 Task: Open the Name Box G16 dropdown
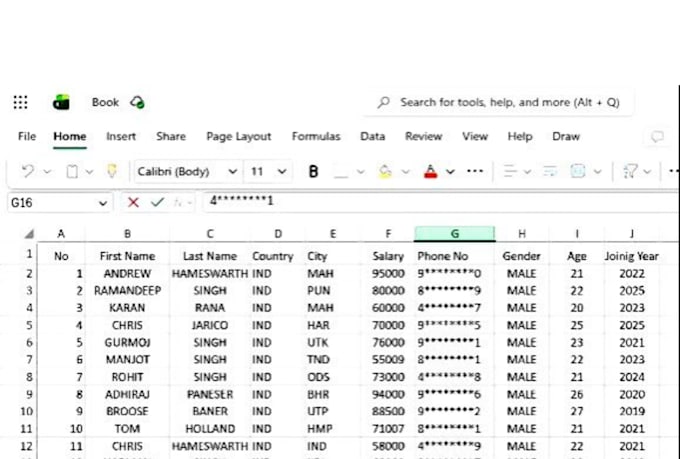pyautogui.click(x=103, y=203)
